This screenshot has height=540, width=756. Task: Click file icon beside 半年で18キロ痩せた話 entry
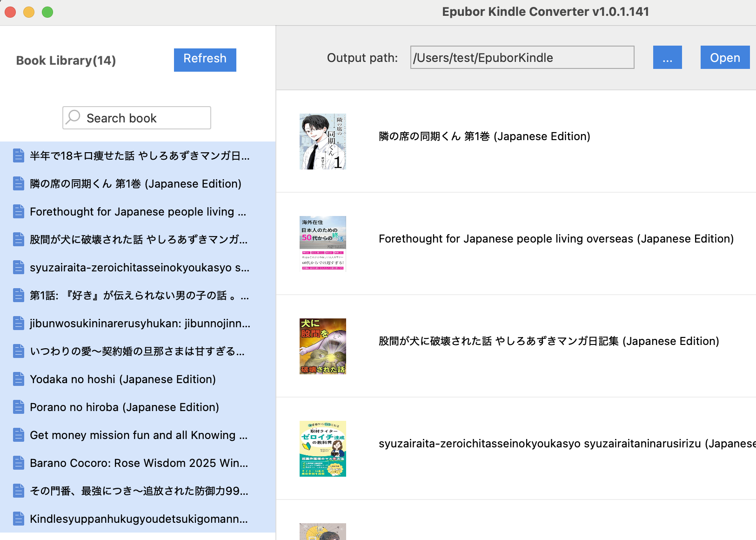(19, 155)
